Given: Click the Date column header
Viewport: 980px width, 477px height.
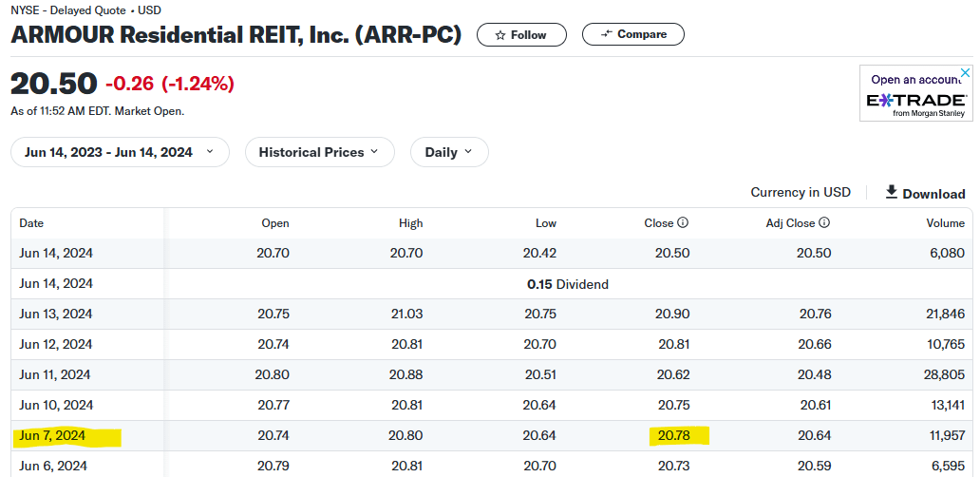Looking at the screenshot, I should point(31,223).
